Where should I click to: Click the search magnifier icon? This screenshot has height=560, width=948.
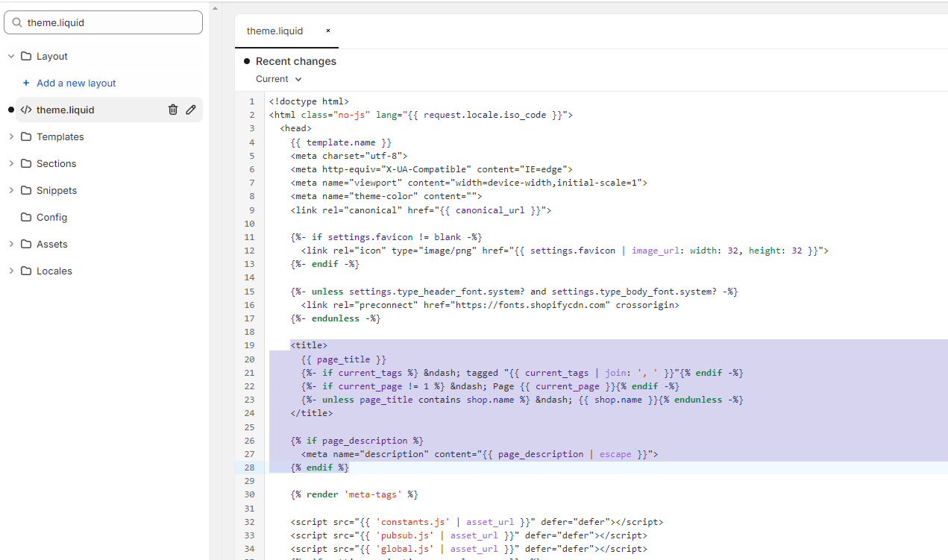point(16,22)
